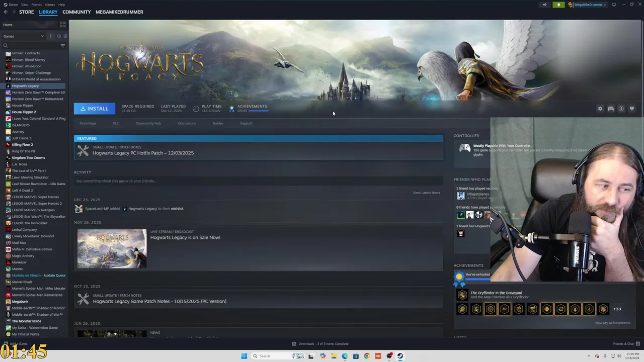Open Downloads status at bottom bar

click(x=320, y=344)
